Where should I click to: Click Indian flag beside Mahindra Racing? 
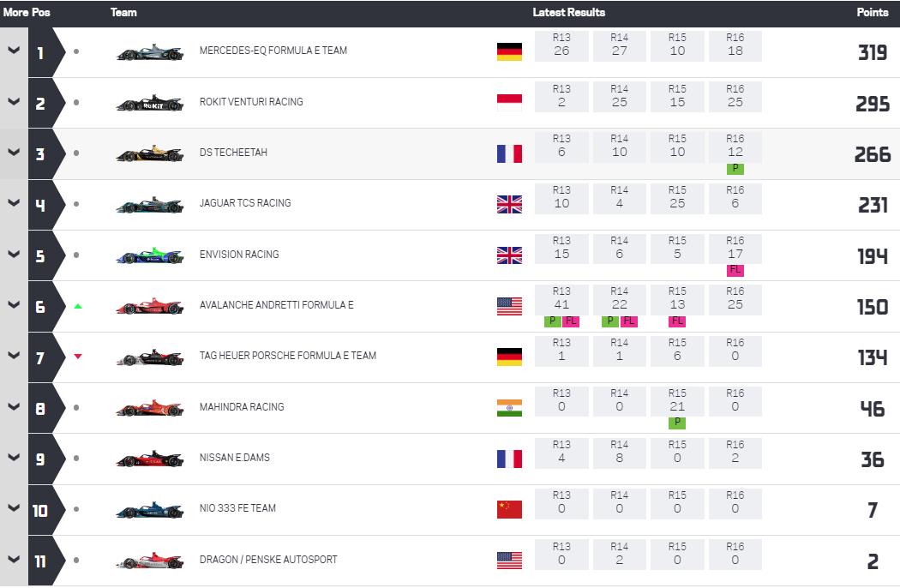510,408
